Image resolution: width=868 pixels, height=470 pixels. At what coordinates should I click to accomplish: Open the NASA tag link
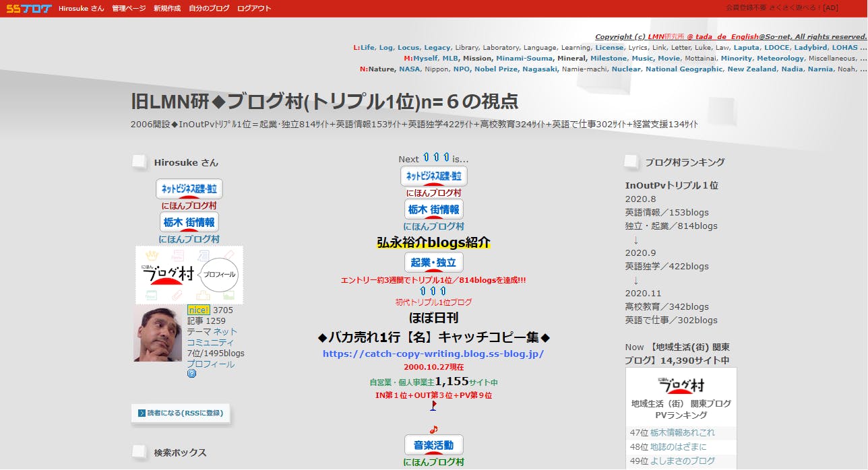[x=409, y=69]
